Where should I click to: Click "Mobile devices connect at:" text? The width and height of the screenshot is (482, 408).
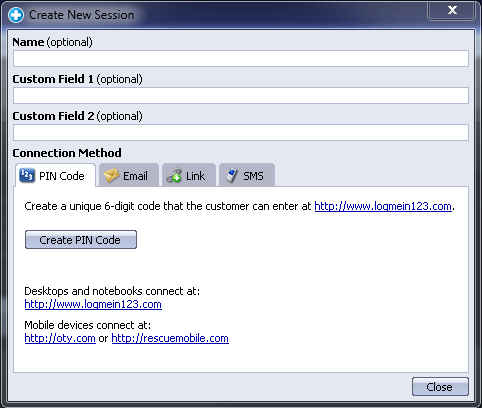click(88, 325)
